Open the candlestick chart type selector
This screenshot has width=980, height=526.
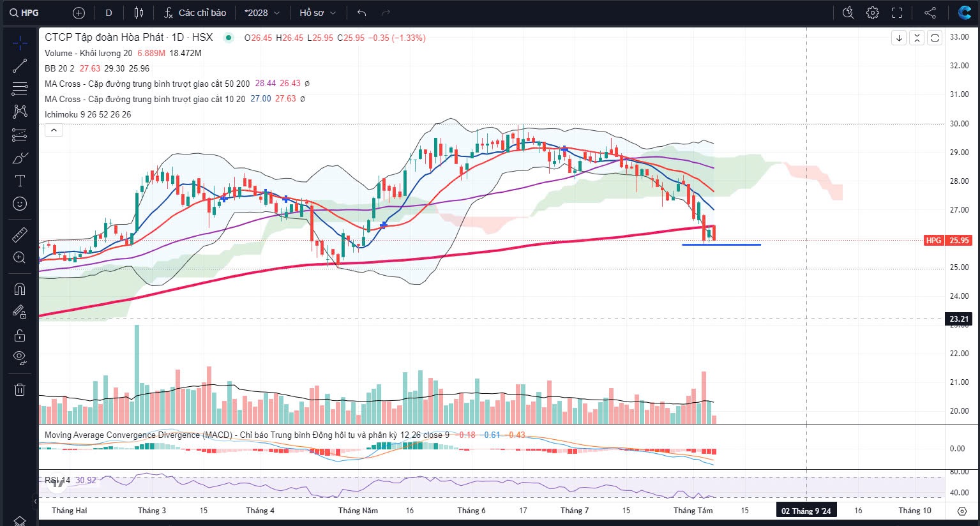tap(139, 13)
